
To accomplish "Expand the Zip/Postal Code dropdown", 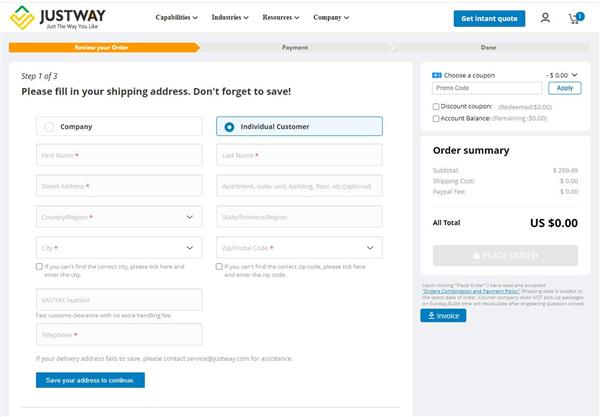I will 370,247.
